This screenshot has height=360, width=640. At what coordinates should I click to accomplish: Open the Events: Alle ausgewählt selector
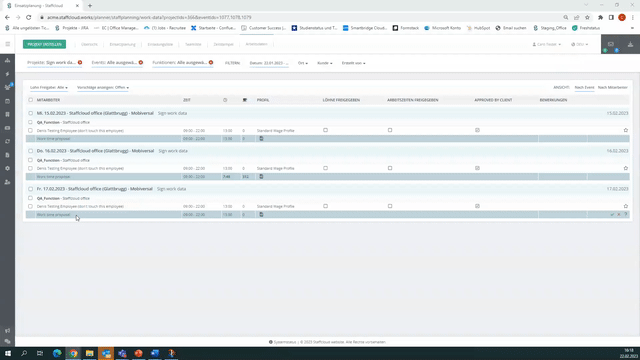click(114, 62)
